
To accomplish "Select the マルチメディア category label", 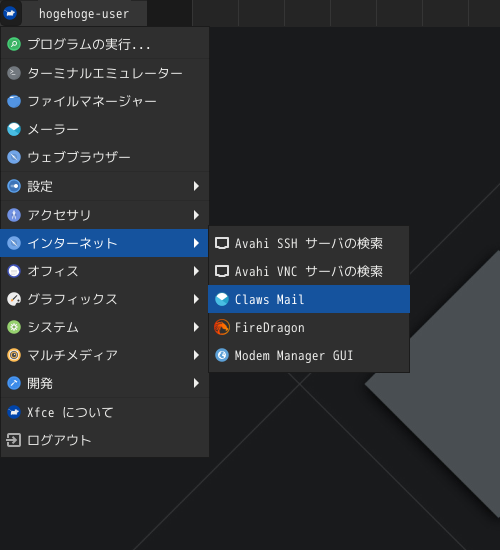I will 72,355.
